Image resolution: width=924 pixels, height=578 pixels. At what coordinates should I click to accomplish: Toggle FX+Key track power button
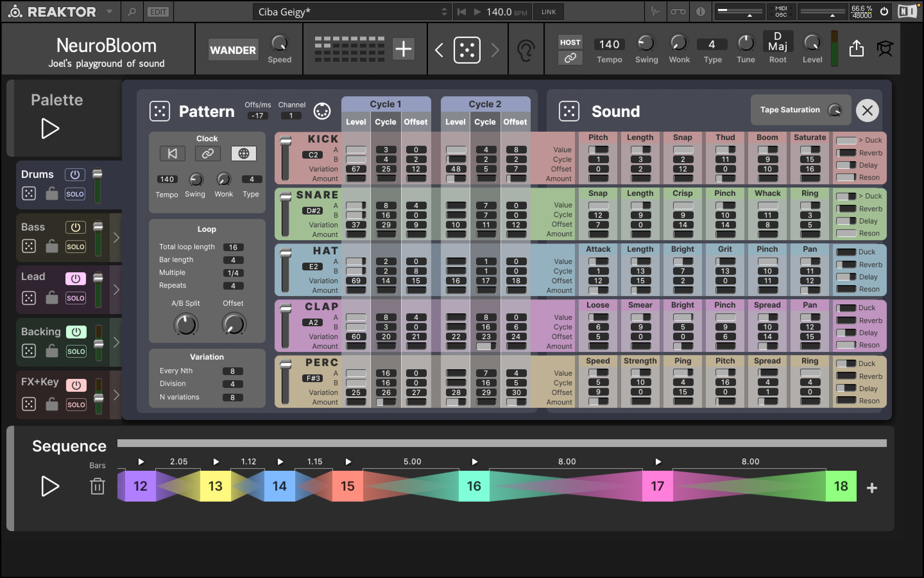point(76,385)
